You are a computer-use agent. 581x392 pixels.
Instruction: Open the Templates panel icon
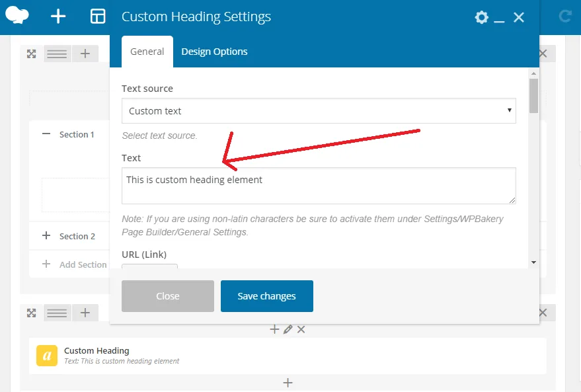coord(98,17)
